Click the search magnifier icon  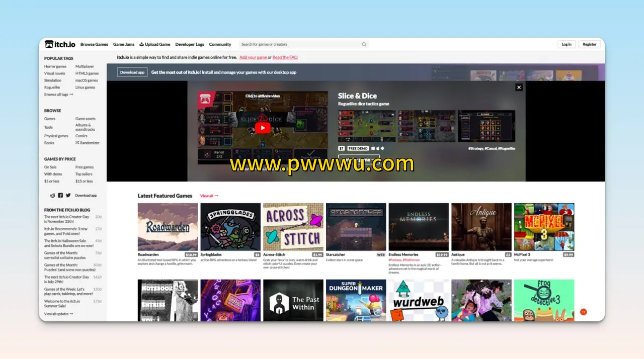click(364, 44)
